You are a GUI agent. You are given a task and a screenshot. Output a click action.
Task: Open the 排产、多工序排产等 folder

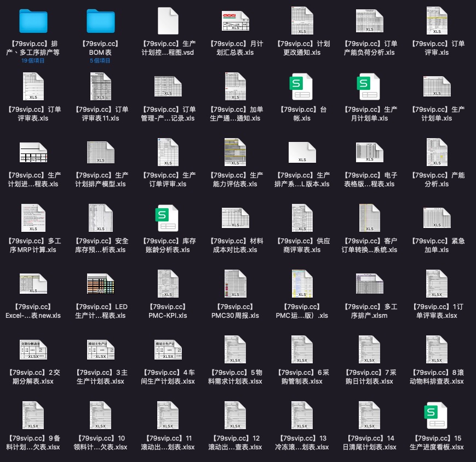[x=33, y=21]
